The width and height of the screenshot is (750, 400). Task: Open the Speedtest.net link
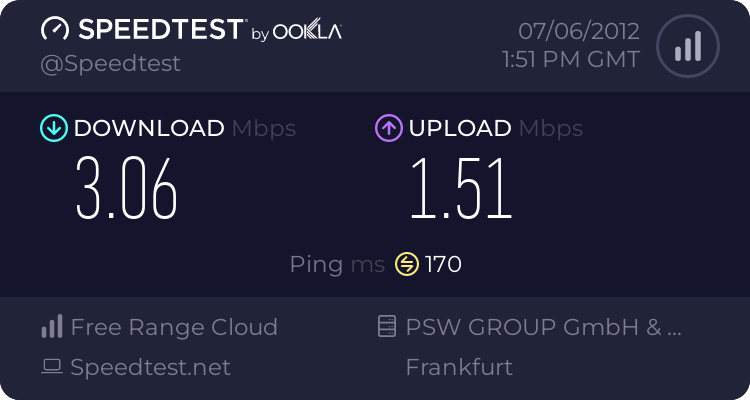[x=150, y=367]
